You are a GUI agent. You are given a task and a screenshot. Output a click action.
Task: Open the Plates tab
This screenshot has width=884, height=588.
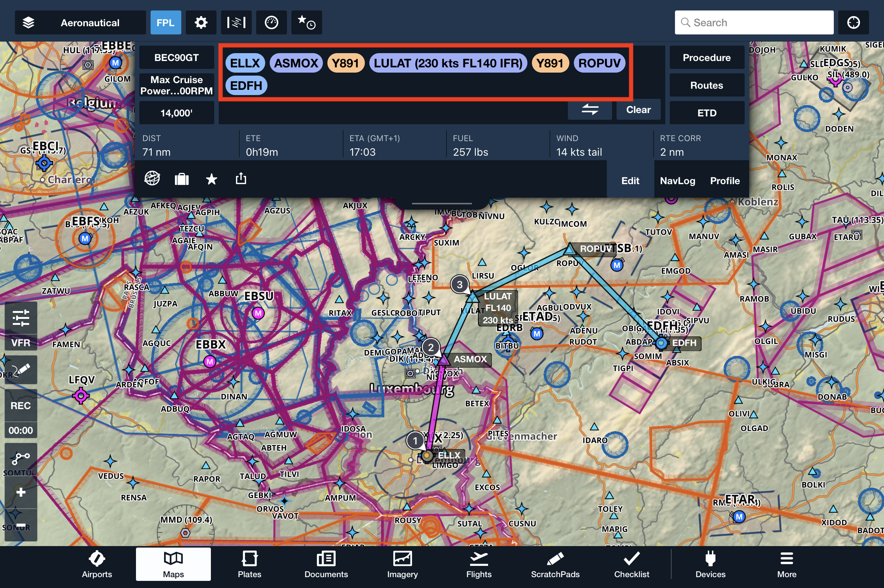click(x=249, y=565)
